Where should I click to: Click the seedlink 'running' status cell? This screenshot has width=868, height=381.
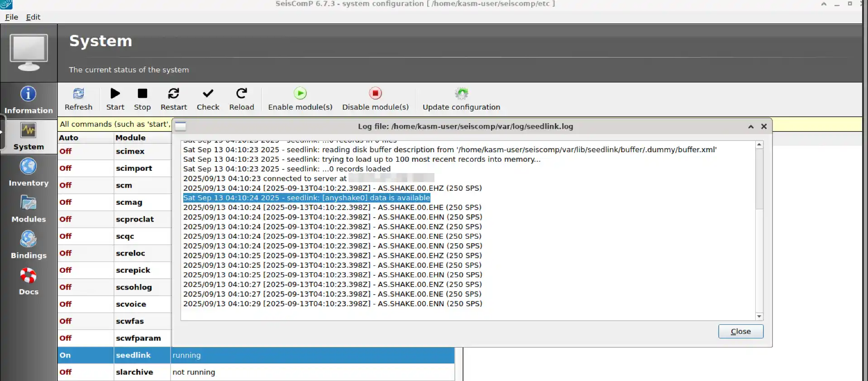pos(312,355)
